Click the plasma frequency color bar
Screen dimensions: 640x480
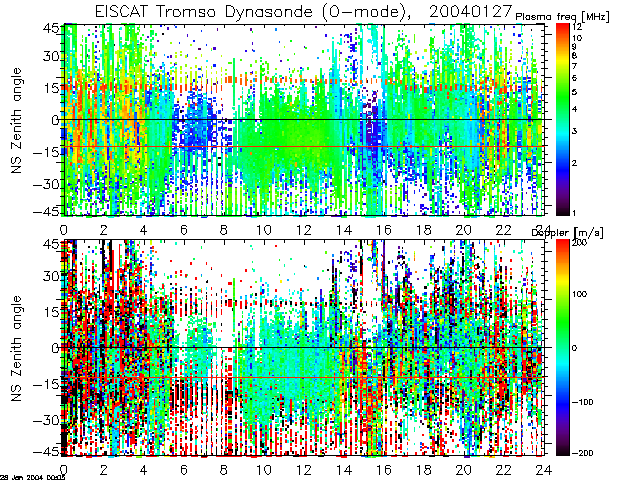562,119
